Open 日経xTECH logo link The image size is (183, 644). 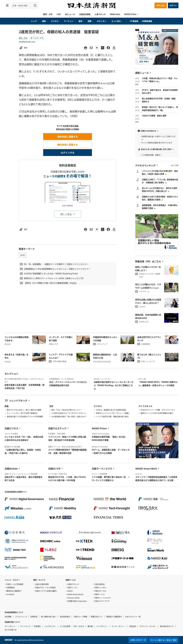point(84,541)
